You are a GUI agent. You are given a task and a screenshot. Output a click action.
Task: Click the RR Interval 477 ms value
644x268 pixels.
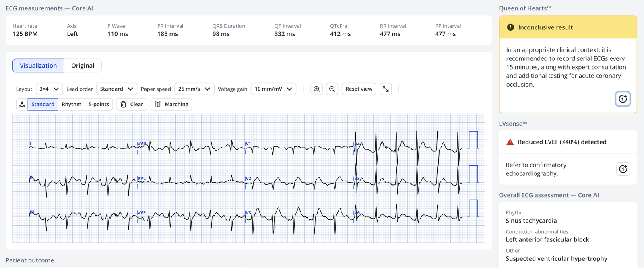(390, 34)
